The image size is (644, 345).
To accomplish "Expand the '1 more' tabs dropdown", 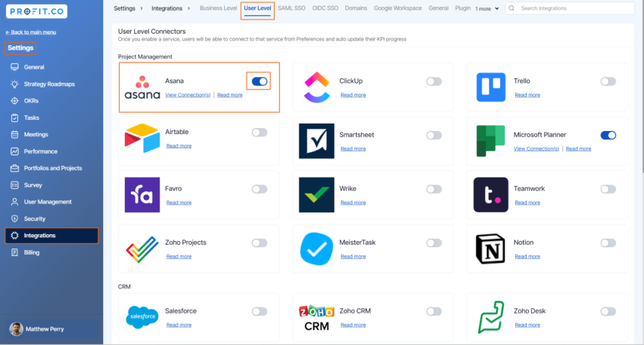I will click(x=487, y=8).
